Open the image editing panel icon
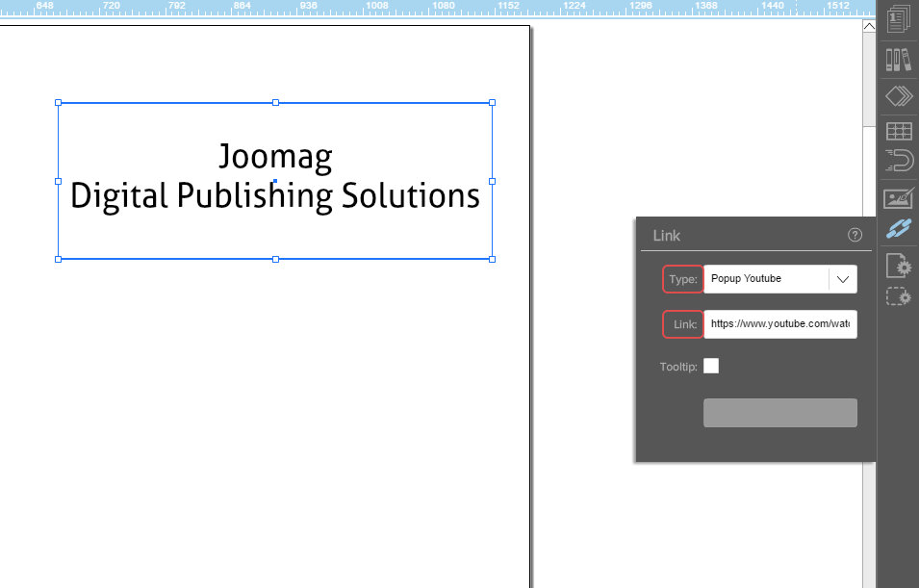 pyautogui.click(x=898, y=198)
